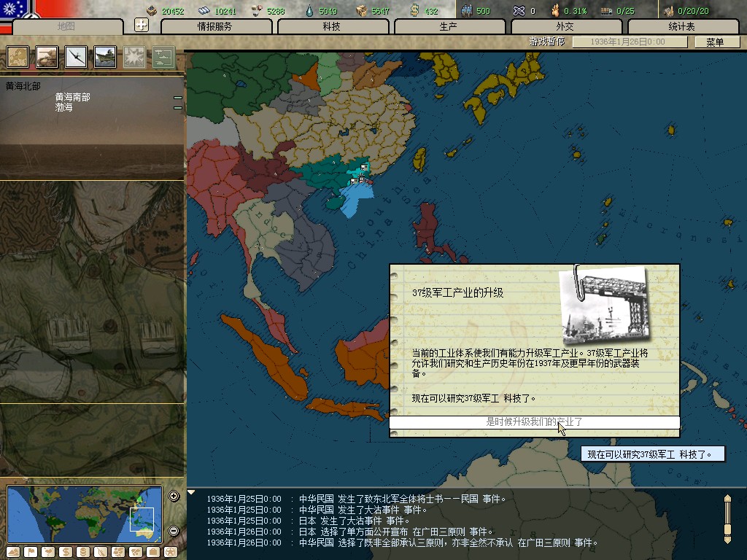
Task: Select the map overview icon
Action: 18,57
